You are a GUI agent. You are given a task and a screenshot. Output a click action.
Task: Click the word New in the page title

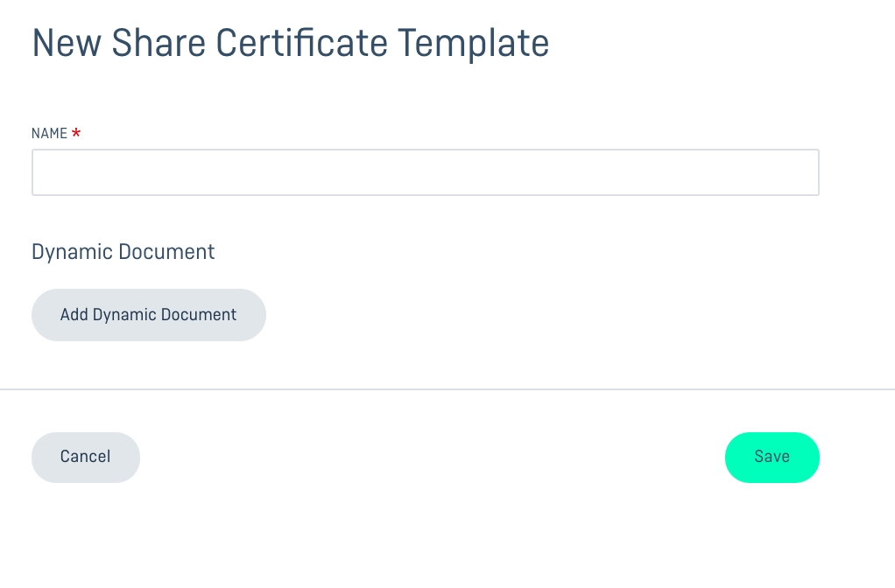point(67,43)
